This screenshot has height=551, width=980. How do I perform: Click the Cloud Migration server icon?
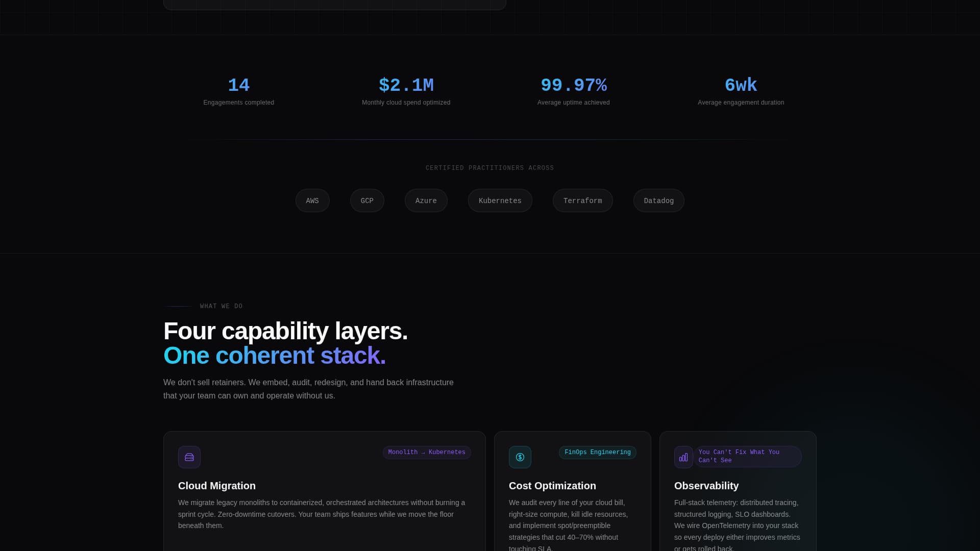pyautogui.click(x=189, y=457)
